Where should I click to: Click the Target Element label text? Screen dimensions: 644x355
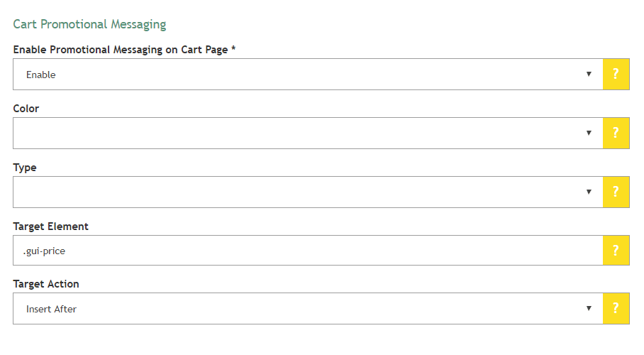[x=51, y=226]
